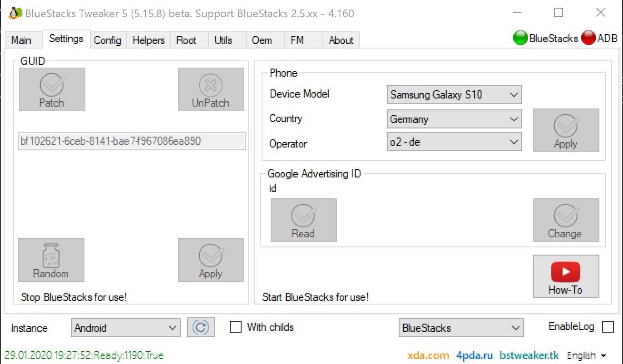Maximize the BlueStacks Tweaker window
The image size is (623, 364).
pos(559,13)
